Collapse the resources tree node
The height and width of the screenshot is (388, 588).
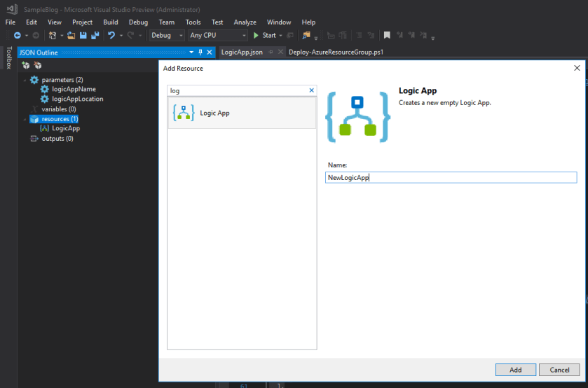[26, 119]
